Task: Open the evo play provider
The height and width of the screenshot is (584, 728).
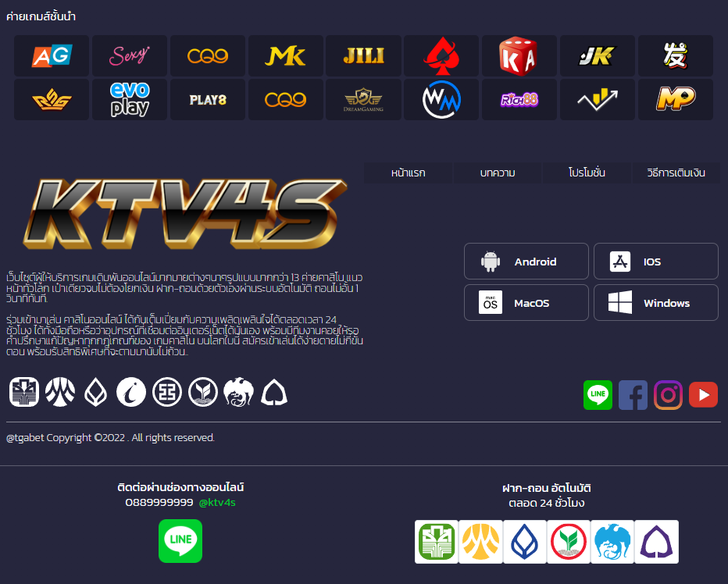Action: click(x=130, y=99)
